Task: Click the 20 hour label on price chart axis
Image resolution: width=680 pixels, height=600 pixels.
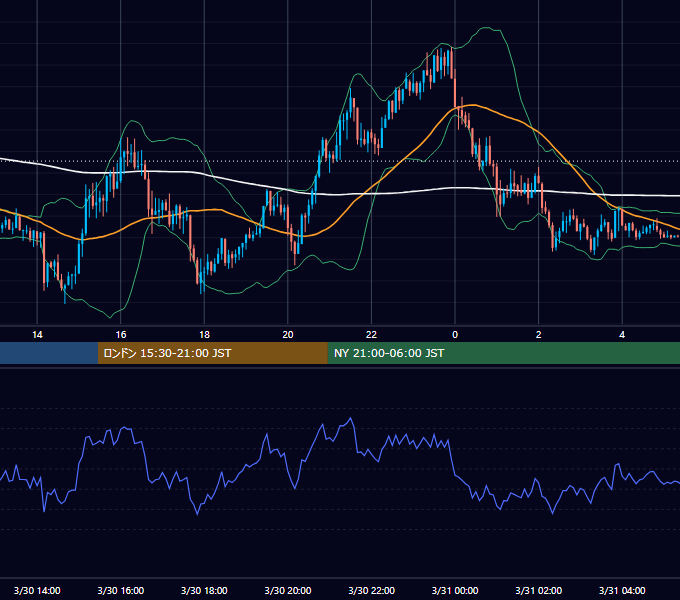Action: [288, 335]
